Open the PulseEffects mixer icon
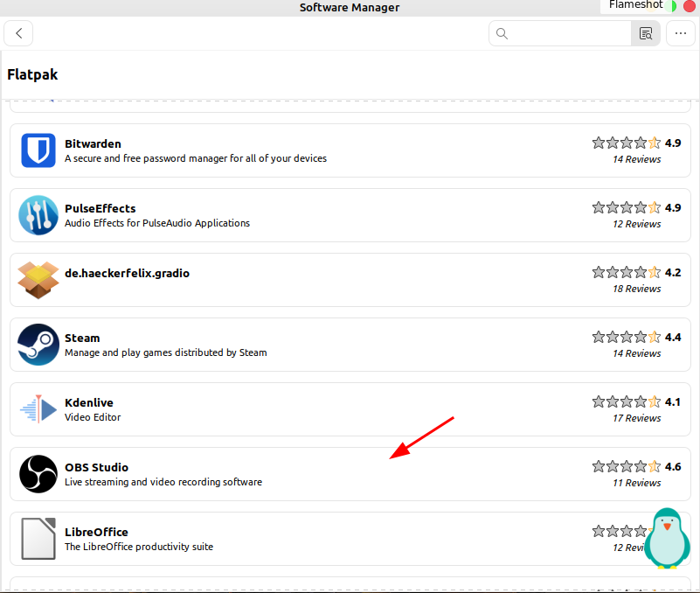 click(38, 215)
